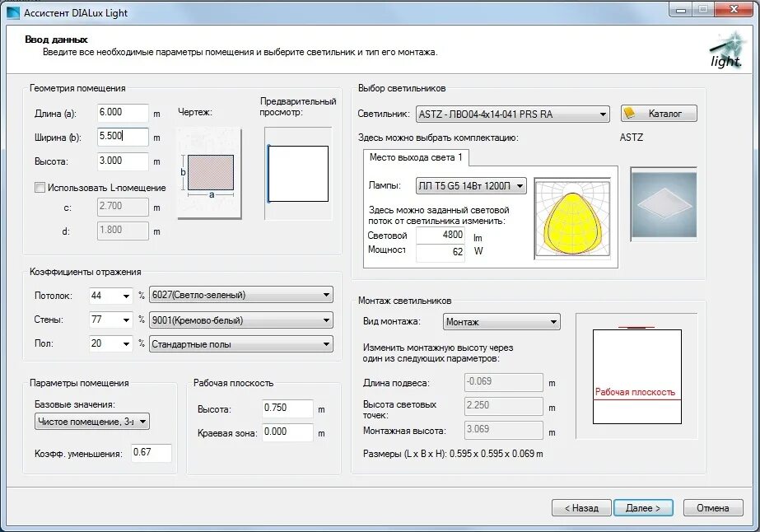
Task: Click the Световой flux field with 4800
Action: (x=441, y=236)
